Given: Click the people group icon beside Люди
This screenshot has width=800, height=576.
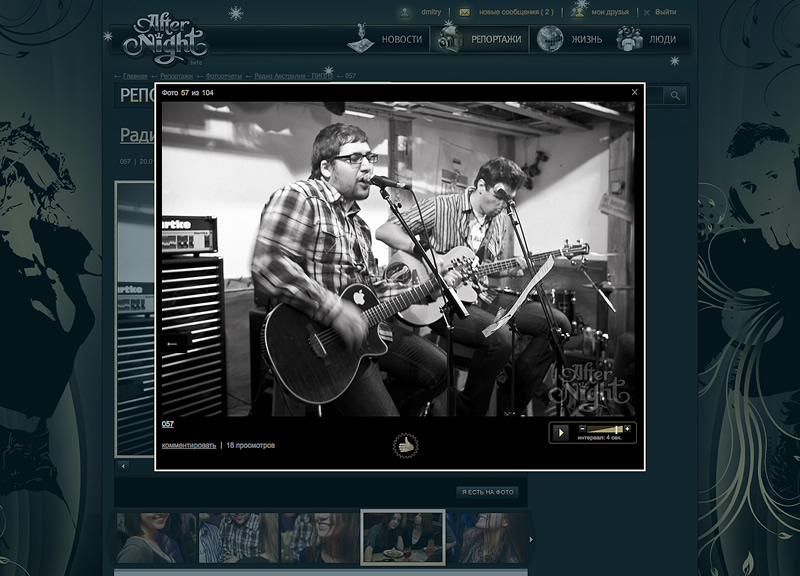Looking at the screenshot, I should [630, 39].
